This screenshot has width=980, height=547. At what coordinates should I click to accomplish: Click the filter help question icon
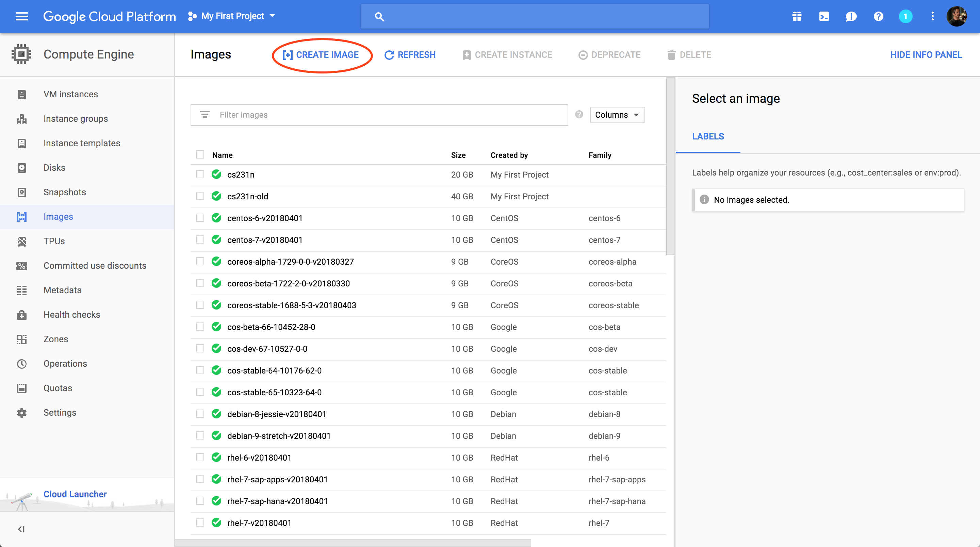578,115
